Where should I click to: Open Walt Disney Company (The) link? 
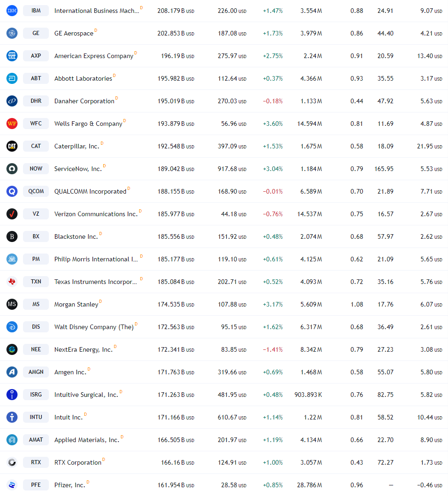pos(94,327)
